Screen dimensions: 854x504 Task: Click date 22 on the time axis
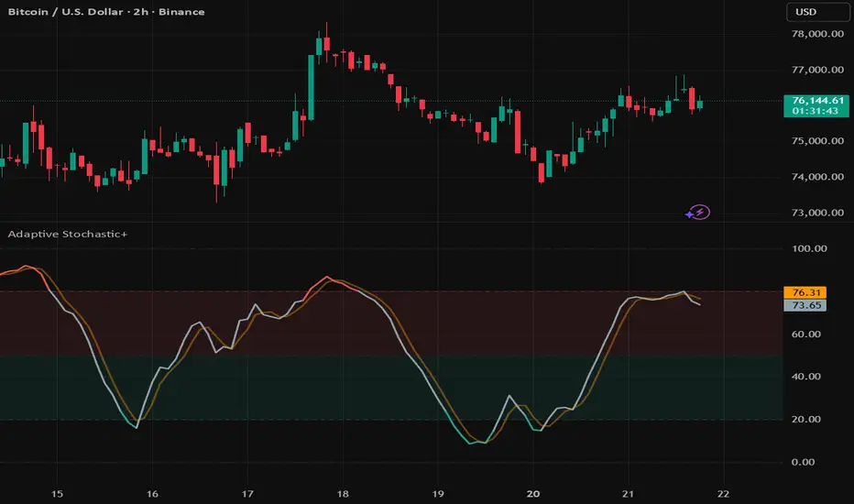tap(723, 494)
